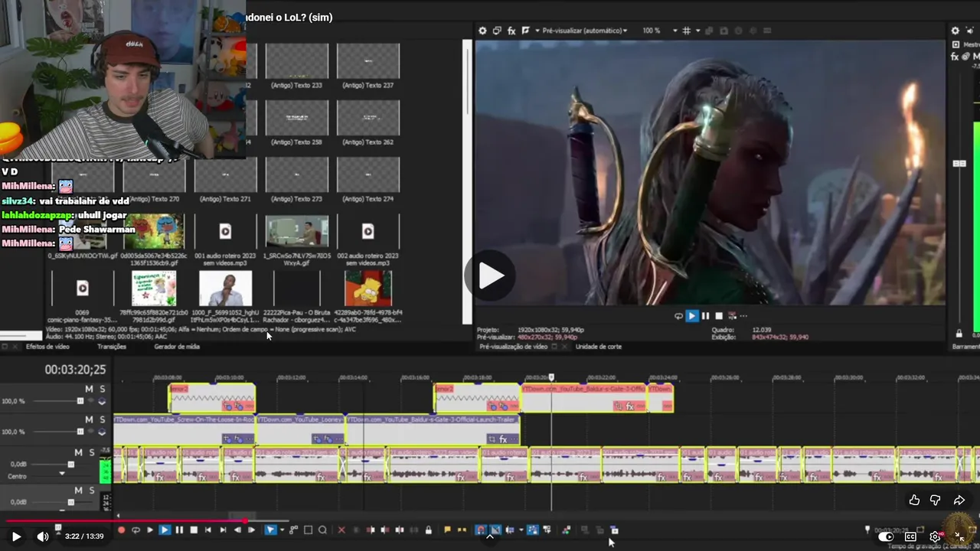Select the Selection edit tool square
The height and width of the screenshot is (551, 980).
tap(308, 530)
